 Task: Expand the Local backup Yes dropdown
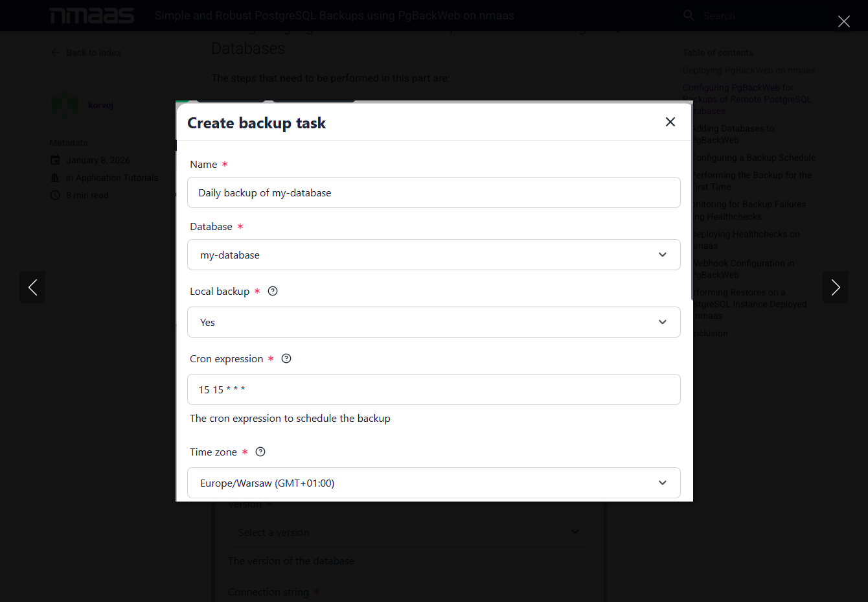(x=434, y=322)
